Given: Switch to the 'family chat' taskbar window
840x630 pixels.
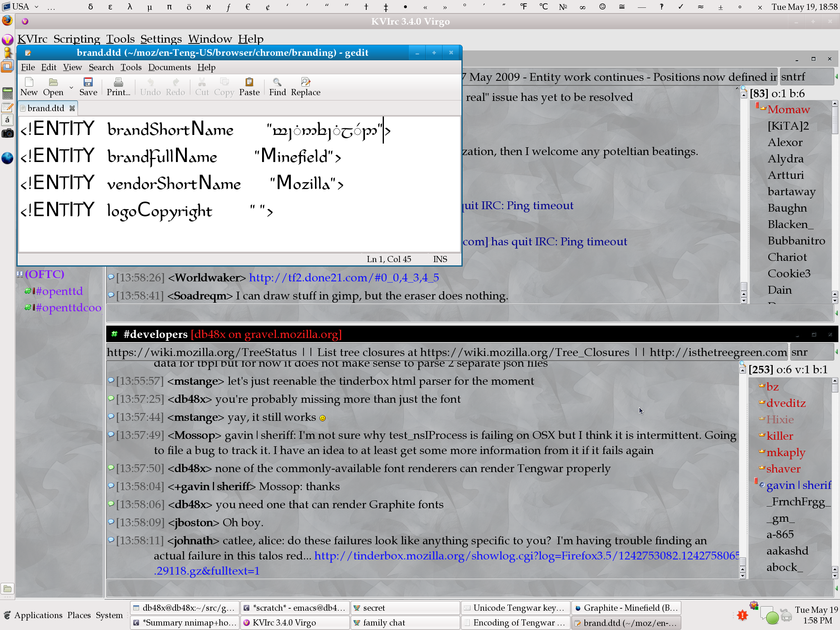Looking at the screenshot, I should pos(405,623).
